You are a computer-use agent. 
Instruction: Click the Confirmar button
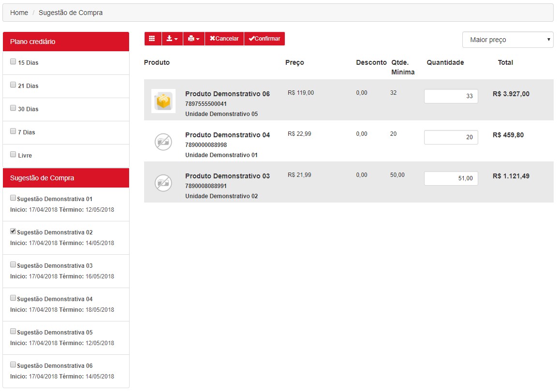[265, 39]
